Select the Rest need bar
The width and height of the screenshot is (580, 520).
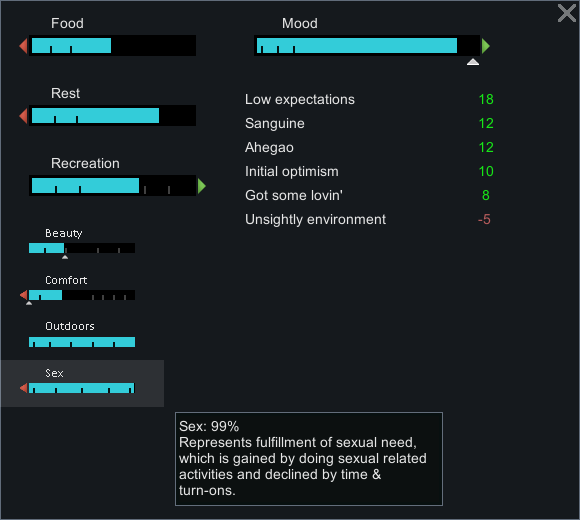(x=112, y=115)
